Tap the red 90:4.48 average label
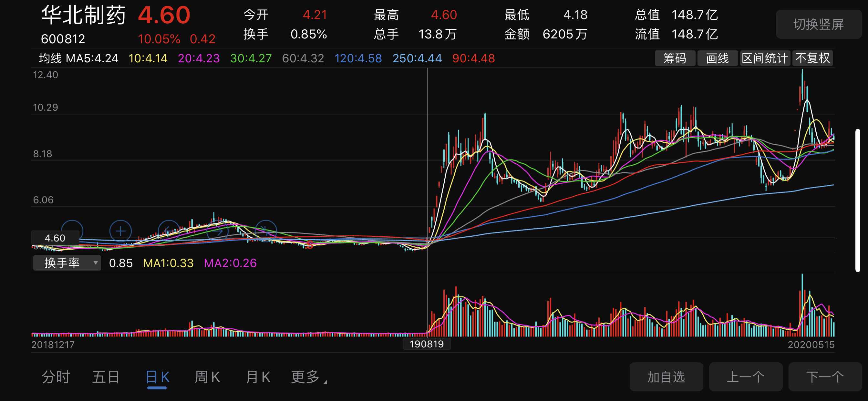 (473, 58)
